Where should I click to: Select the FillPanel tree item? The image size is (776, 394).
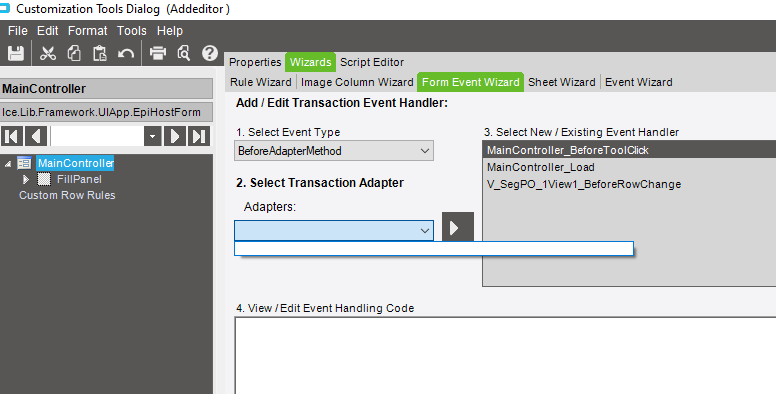coord(79,179)
